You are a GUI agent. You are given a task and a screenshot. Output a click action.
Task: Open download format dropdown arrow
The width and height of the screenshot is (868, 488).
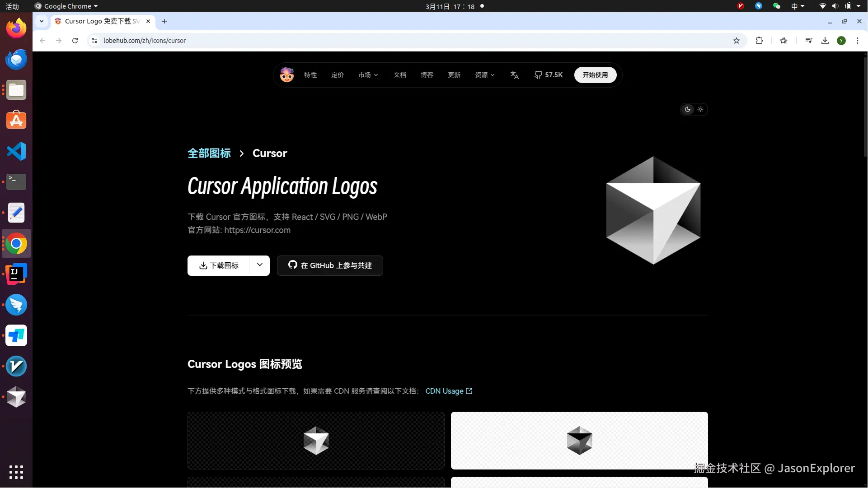pyautogui.click(x=260, y=265)
